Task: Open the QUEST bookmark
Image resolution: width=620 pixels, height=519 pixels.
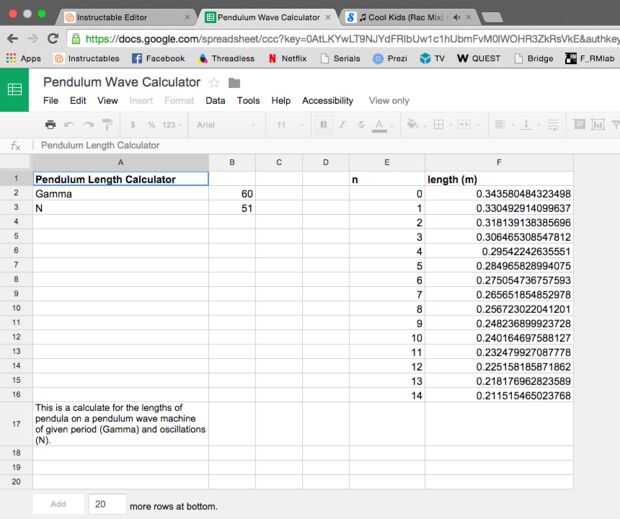Action: pyautogui.click(x=479, y=59)
